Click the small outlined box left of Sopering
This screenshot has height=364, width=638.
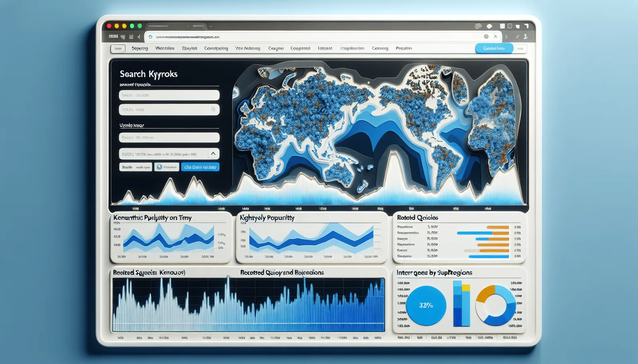[x=118, y=49]
